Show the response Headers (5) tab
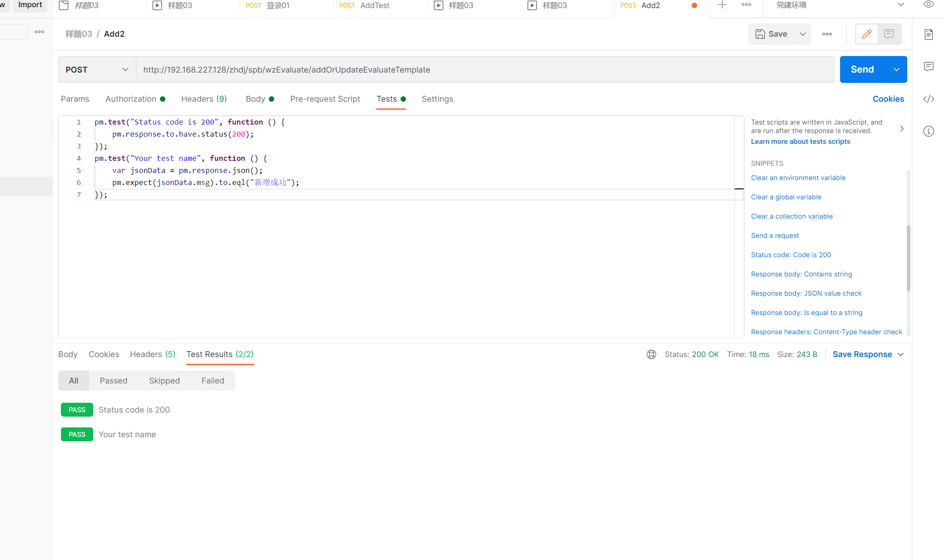 tap(152, 354)
